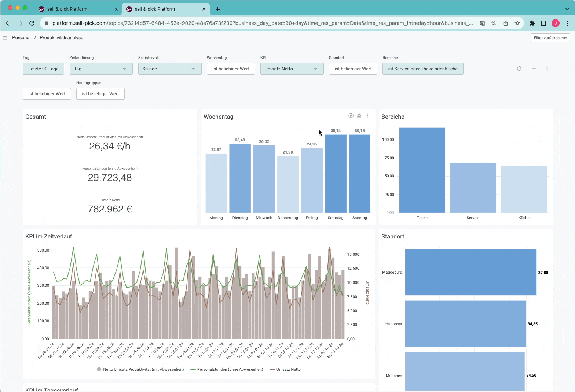The height and width of the screenshot is (392, 575).
Task: Open dashboard actions three-dot menu
Action: (547, 69)
